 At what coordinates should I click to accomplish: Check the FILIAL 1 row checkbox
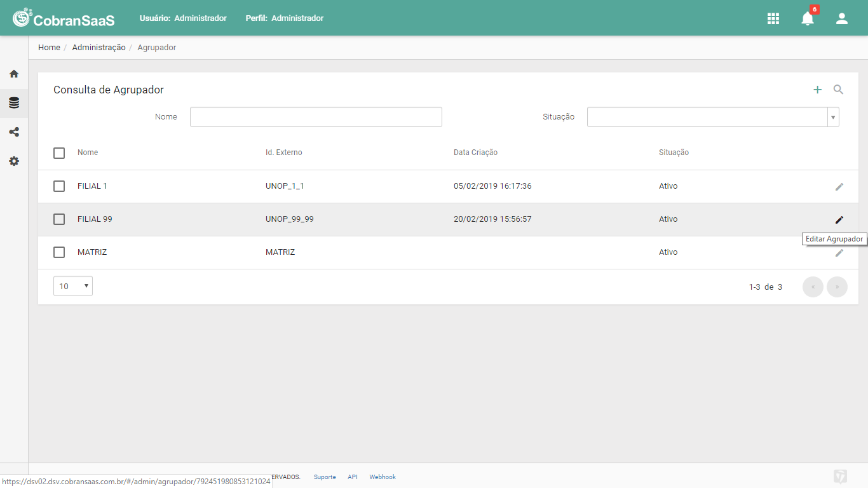click(59, 186)
